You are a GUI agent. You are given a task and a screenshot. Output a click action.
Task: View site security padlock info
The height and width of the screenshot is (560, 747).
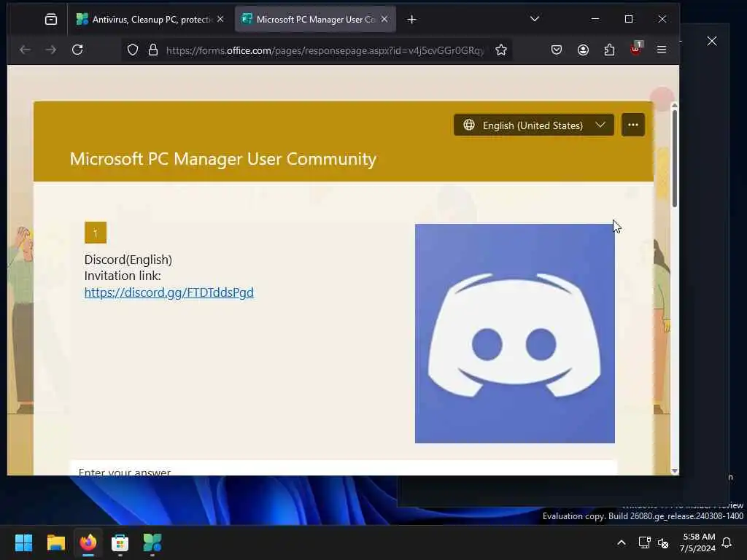coord(153,50)
